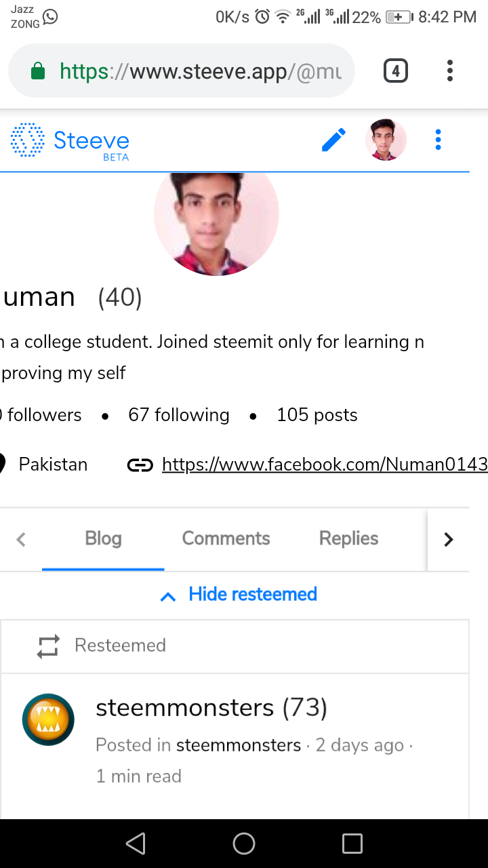The image size is (488, 868).
Task: Open the steemmonsters category link
Action: point(239,745)
